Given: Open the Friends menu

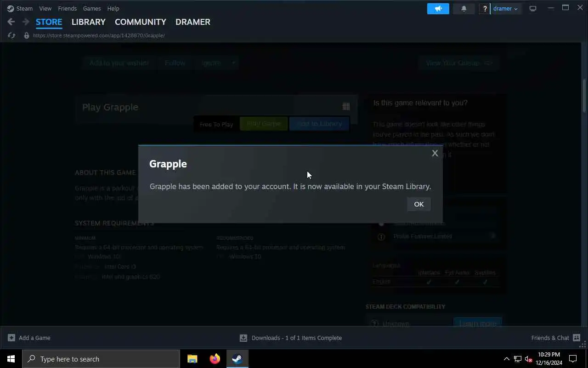Looking at the screenshot, I should 67,8.
